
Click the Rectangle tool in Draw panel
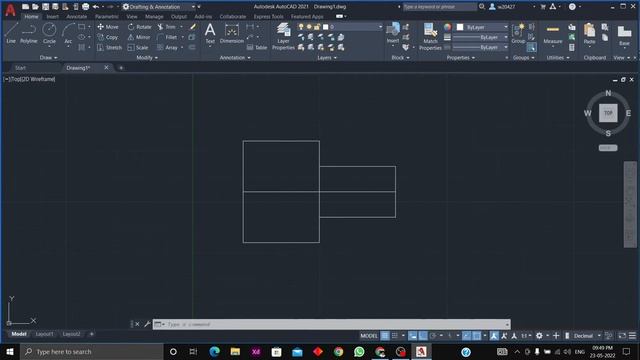point(82,27)
